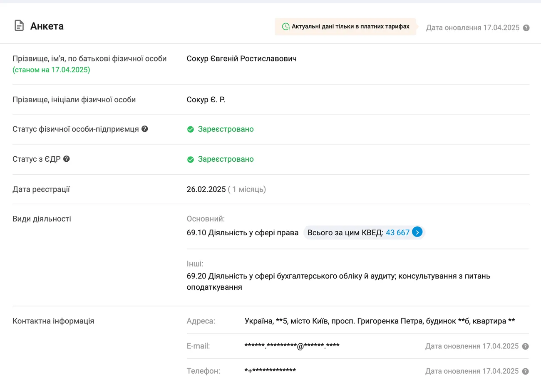Open help icon beside Статус з ЄДР
Image resolution: width=541 pixels, height=392 pixels.
pyautogui.click(x=67, y=159)
